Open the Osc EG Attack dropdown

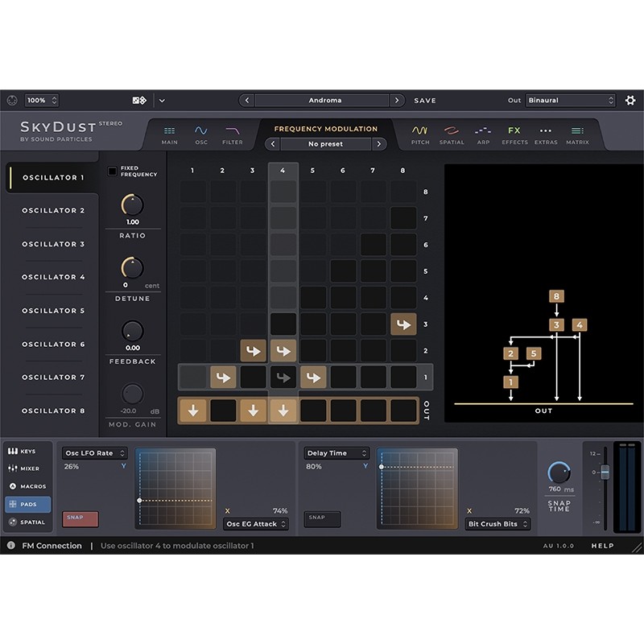(x=256, y=524)
